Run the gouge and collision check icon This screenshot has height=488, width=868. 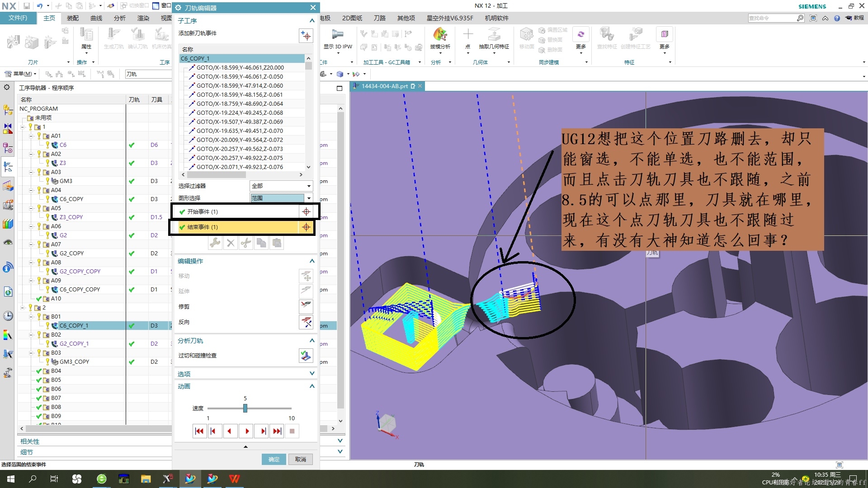[306, 356]
